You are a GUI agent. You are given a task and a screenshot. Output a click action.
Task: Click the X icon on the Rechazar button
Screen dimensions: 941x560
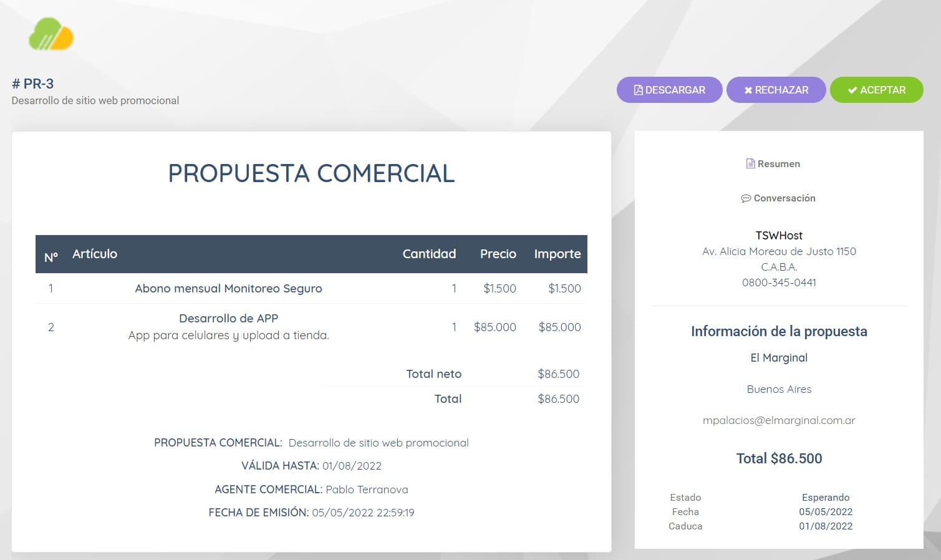748,90
